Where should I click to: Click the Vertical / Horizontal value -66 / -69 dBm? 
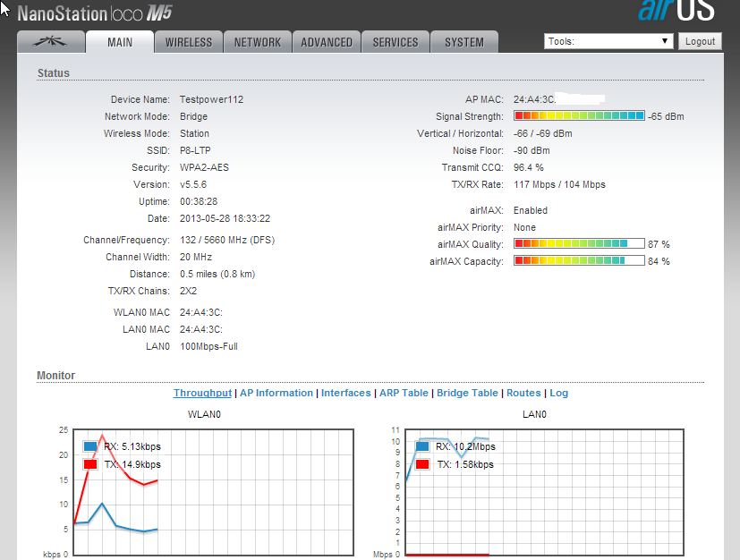tap(543, 133)
